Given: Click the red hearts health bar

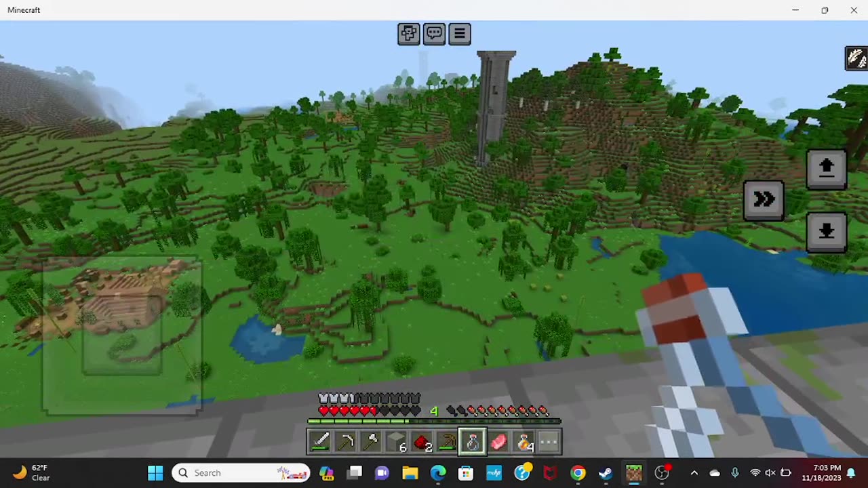Looking at the screenshot, I should tap(370, 411).
